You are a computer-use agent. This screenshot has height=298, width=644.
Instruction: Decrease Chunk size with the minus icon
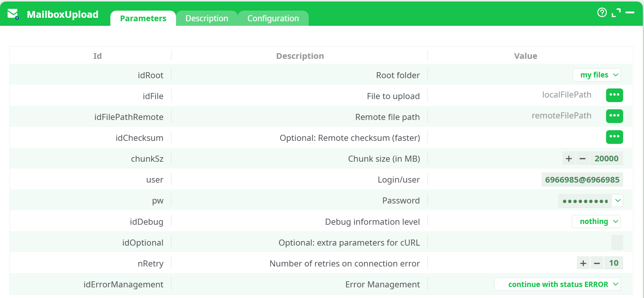point(583,158)
